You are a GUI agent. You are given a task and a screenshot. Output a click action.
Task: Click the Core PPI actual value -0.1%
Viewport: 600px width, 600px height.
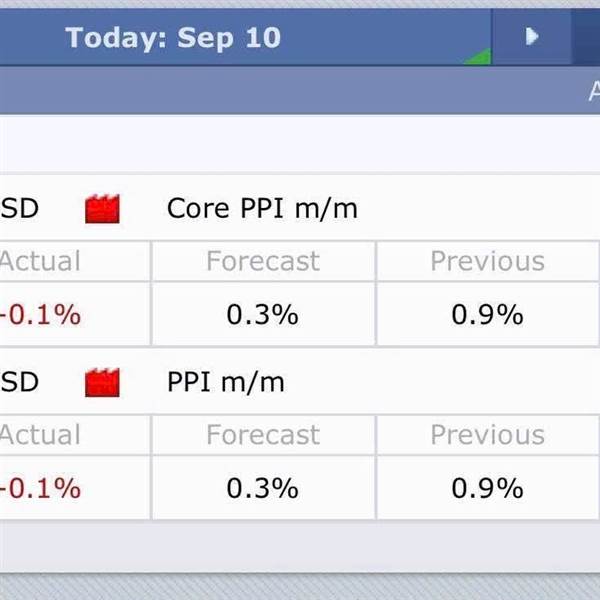pyautogui.click(x=41, y=315)
